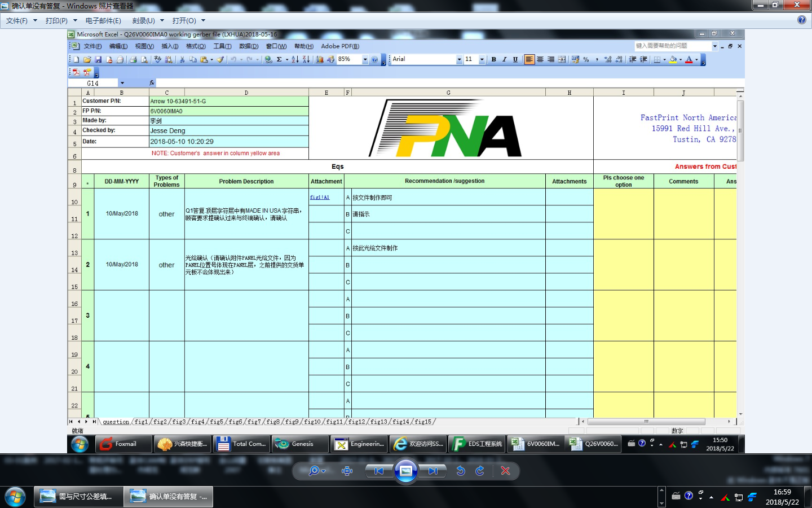This screenshot has height=508, width=812.
Task: Click Excel horizontal scrollbar thumb
Action: pyautogui.click(x=646, y=422)
